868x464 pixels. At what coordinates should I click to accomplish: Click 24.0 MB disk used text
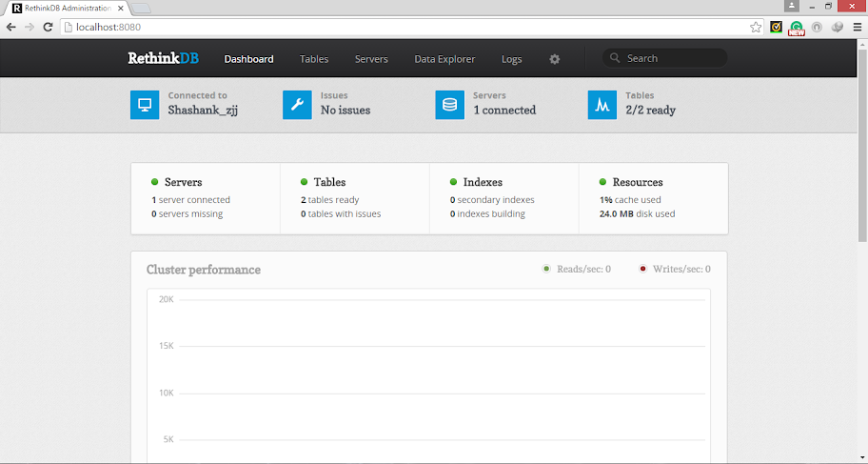[x=637, y=213]
